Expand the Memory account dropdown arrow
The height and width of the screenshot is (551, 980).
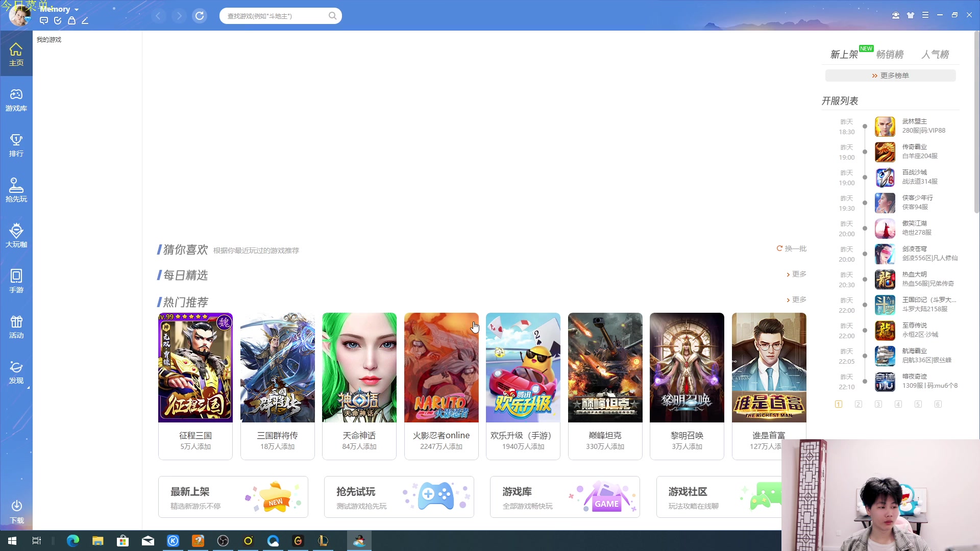[77, 10]
